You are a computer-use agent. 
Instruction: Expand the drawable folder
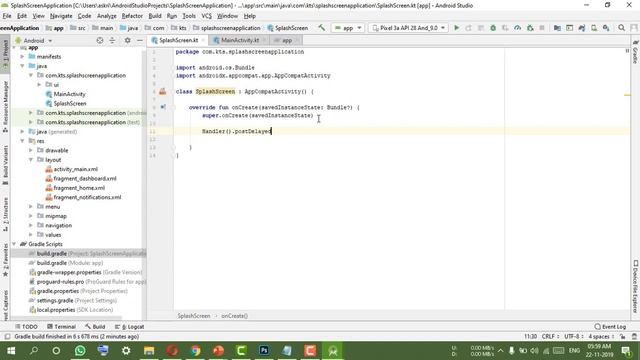31,150
